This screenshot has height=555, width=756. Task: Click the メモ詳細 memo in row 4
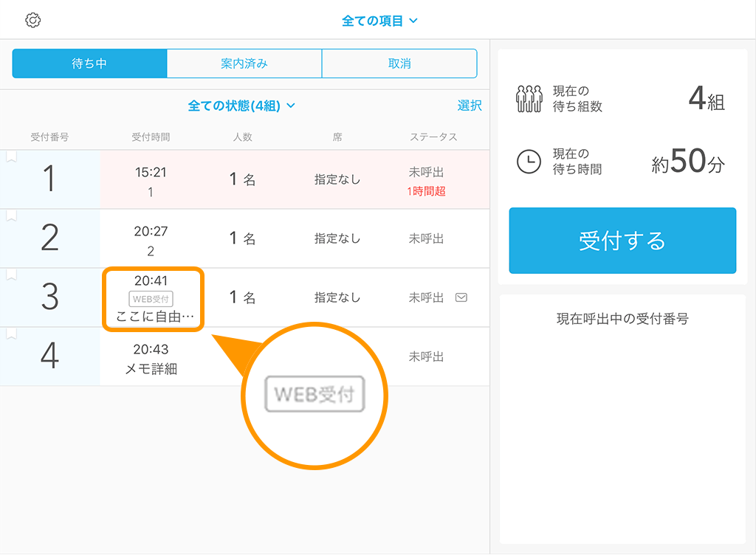151,369
